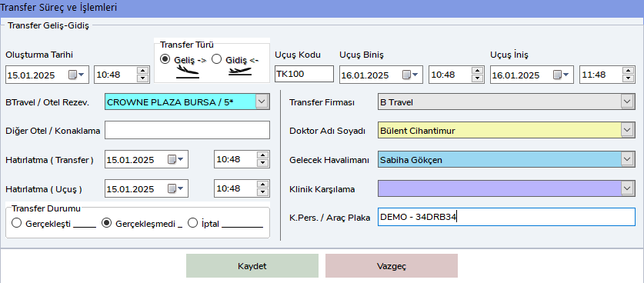Expand the Transfer Firması dropdown
644x283 pixels.
[x=627, y=102]
